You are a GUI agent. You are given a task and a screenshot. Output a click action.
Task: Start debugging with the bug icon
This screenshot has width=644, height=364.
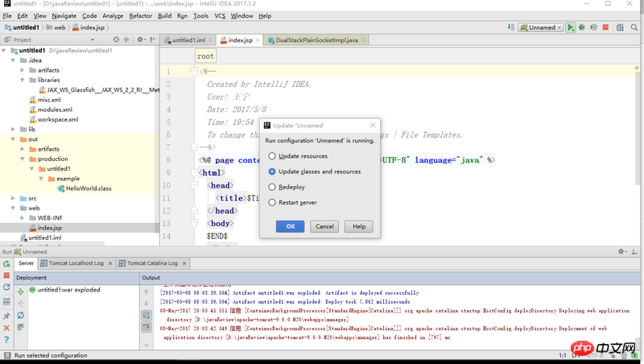[582, 27]
